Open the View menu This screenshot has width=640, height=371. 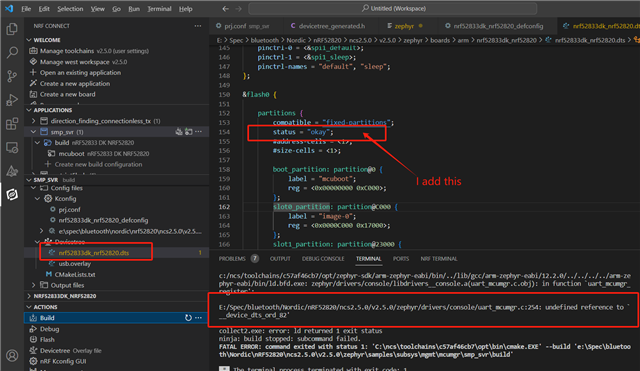[x=98, y=9]
